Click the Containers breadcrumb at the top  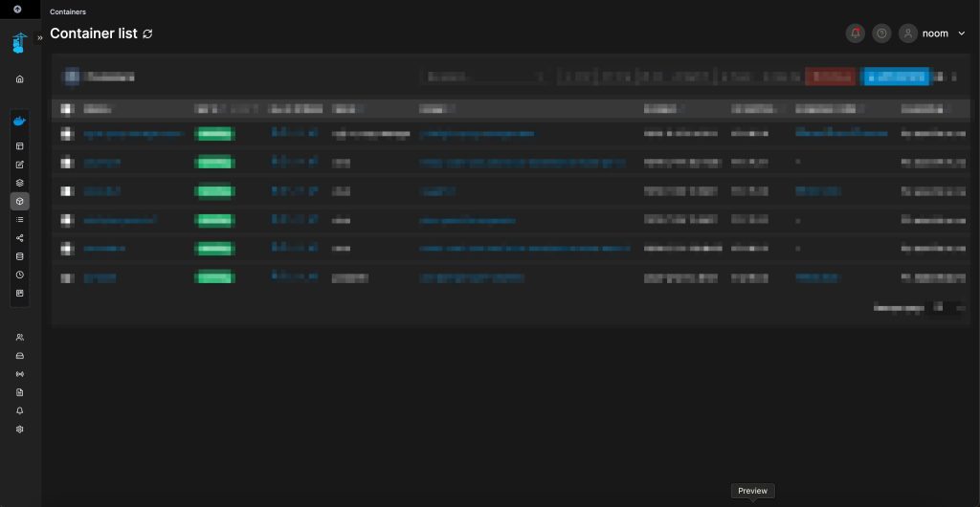[68, 11]
